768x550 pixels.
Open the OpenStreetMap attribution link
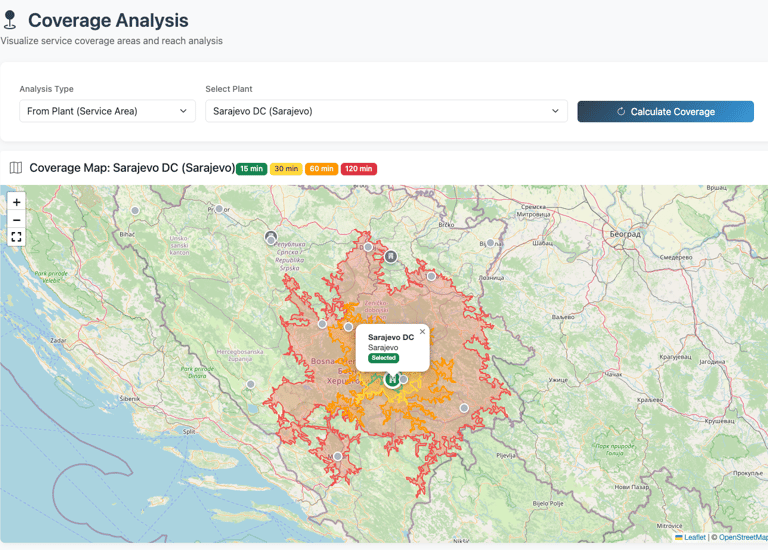tap(742, 537)
